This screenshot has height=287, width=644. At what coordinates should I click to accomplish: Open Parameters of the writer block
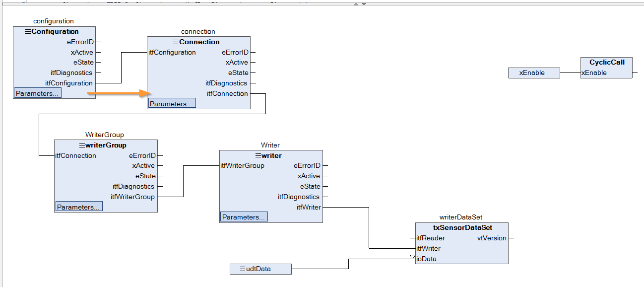tap(244, 217)
